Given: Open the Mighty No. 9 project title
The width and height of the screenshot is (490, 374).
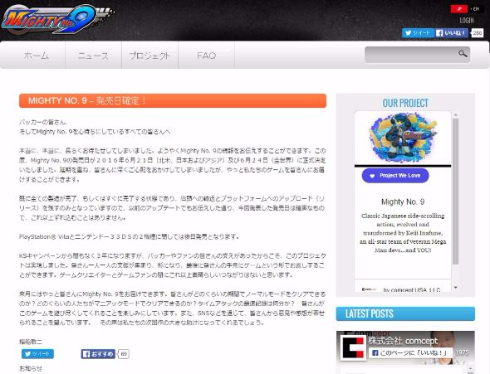Looking at the screenshot, I should tap(403, 202).
